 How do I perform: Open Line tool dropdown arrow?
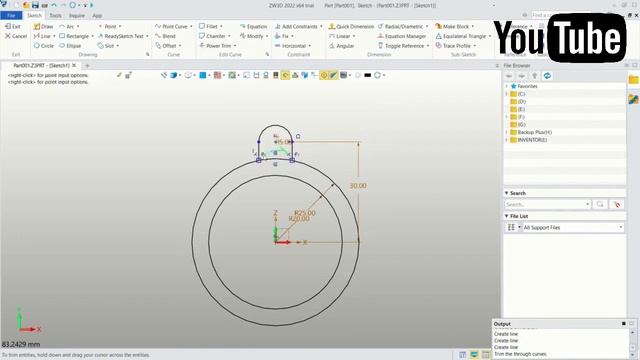[54, 36]
